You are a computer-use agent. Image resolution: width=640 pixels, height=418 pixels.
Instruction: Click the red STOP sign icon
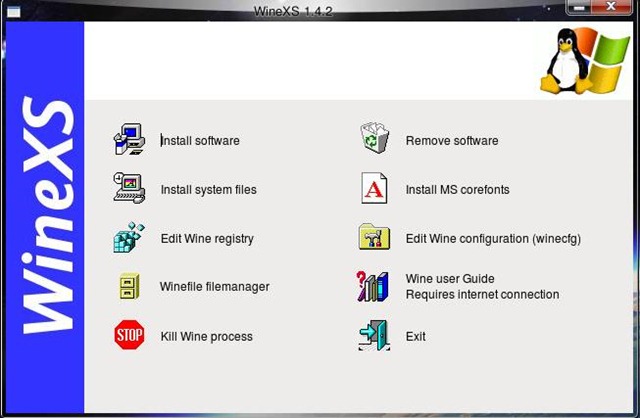[129, 335]
